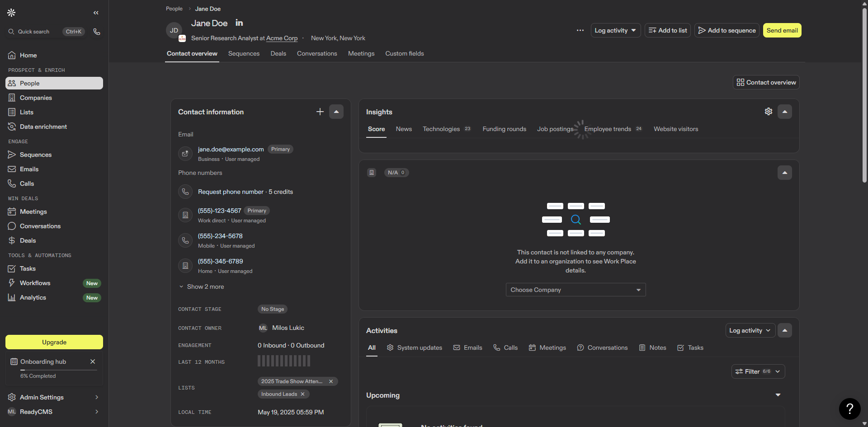Click the Add to list button
The image size is (868, 427).
[x=668, y=30]
